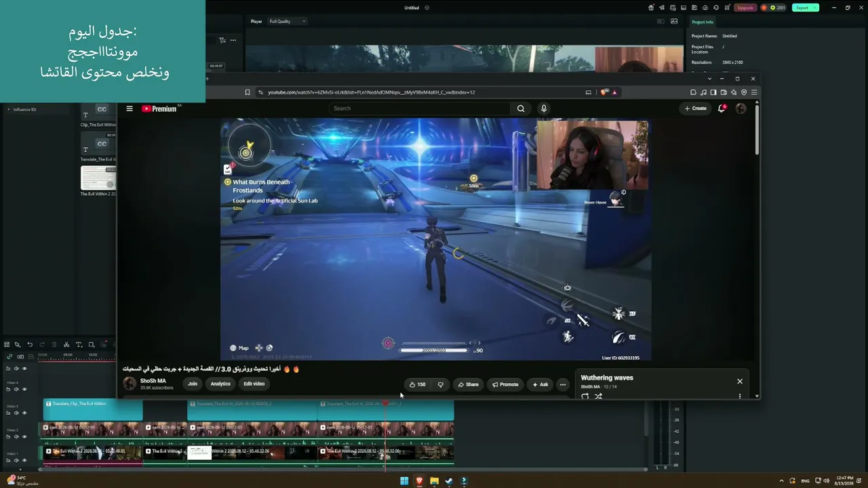Loop the Wuthering waves playlist
The image size is (868, 488).
click(x=585, y=396)
